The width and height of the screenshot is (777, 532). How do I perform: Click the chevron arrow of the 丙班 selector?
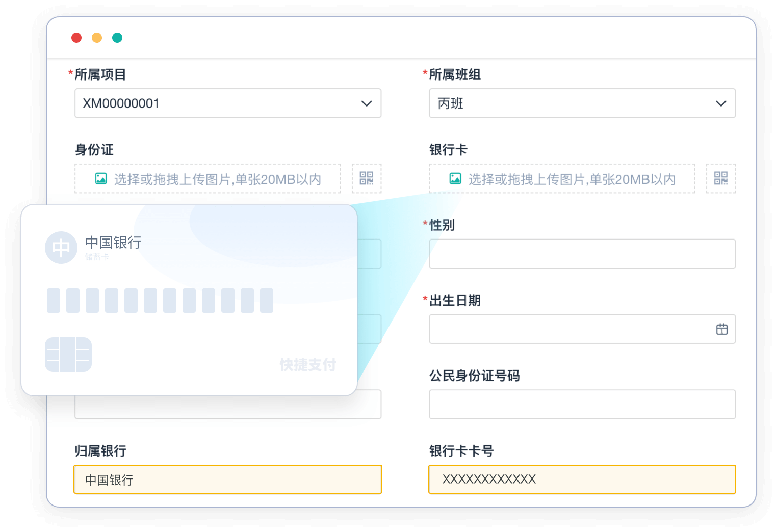721,103
